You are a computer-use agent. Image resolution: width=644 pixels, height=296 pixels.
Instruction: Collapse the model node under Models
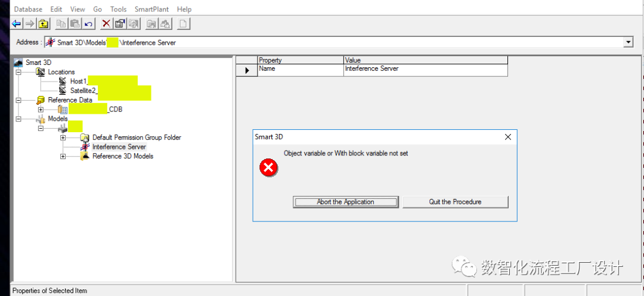tap(41, 128)
